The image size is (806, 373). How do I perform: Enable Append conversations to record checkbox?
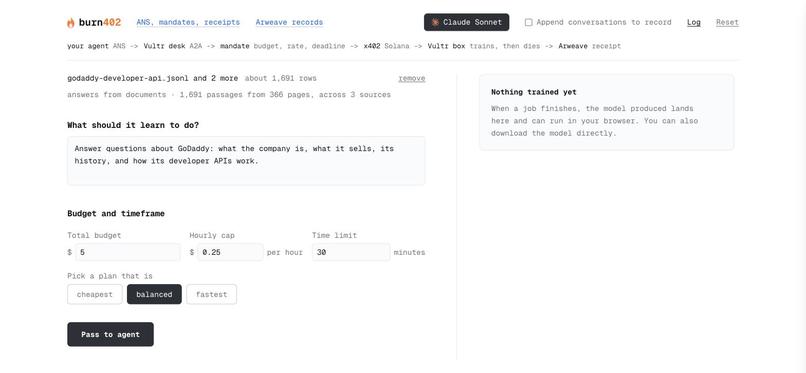[528, 22]
